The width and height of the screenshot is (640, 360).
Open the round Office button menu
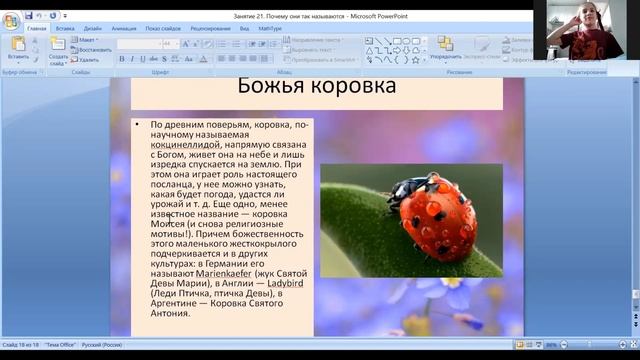pos(11,21)
